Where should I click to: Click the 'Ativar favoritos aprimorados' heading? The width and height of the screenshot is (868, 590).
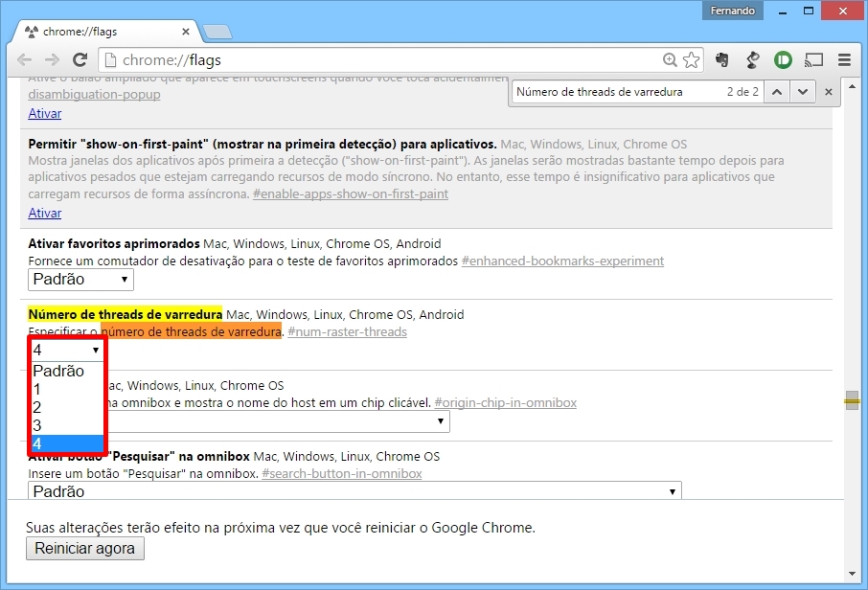(114, 243)
